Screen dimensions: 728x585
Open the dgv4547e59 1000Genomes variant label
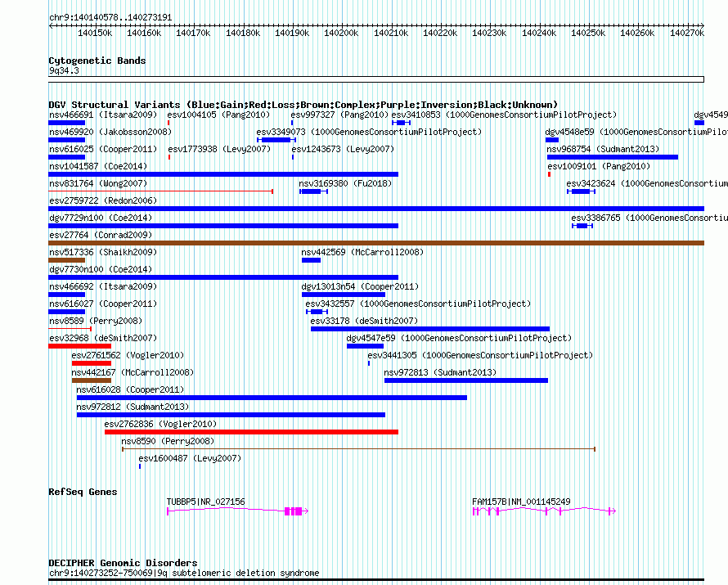[x=459, y=338]
